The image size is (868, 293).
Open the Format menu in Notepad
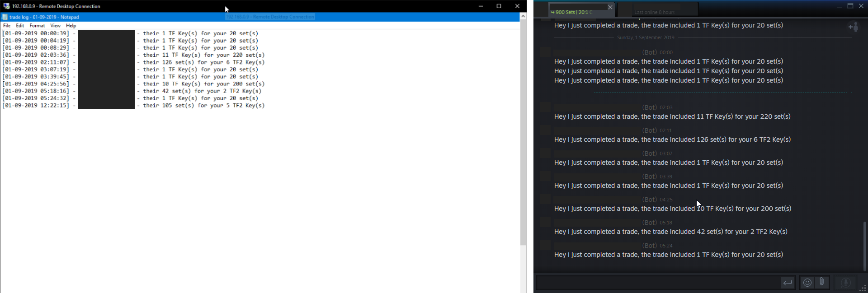[37, 26]
